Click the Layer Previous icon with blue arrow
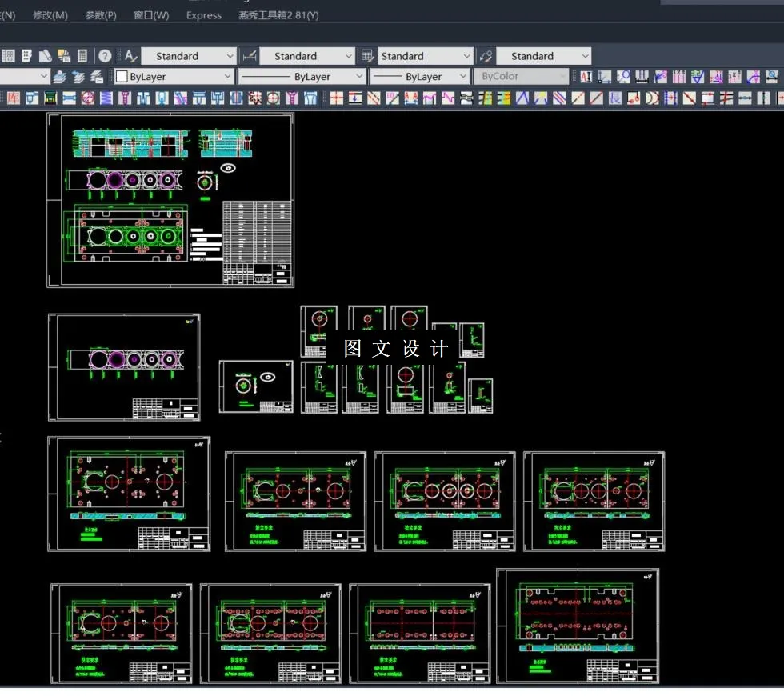The width and height of the screenshot is (784, 696). click(x=78, y=77)
